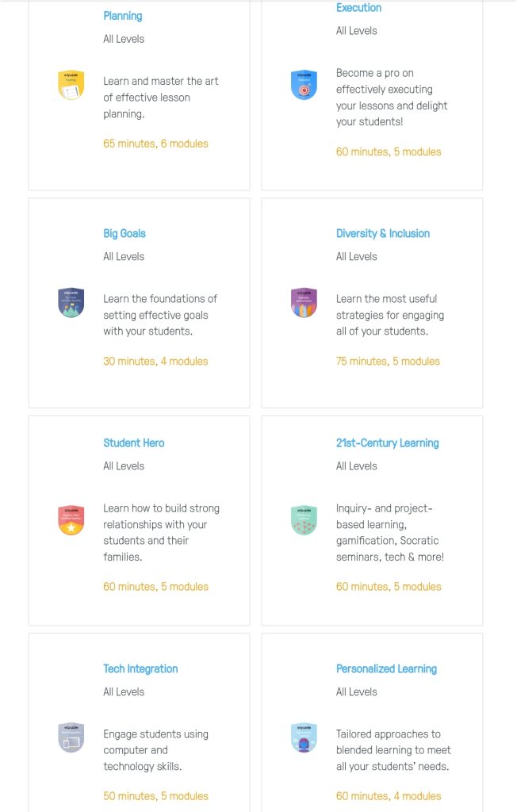Click the teal 21st-Century Learning badge
Image resolution: width=517 pixels, height=812 pixels.
click(x=304, y=520)
